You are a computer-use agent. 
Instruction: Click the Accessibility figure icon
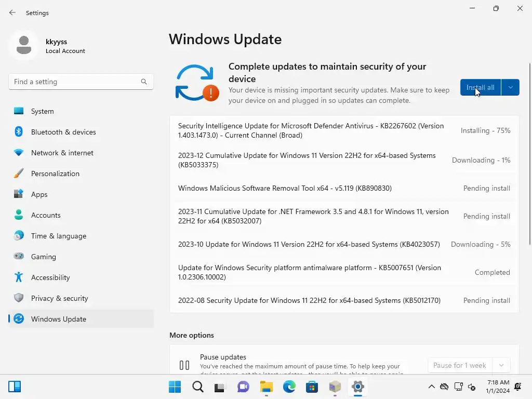[x=19, y=277]
